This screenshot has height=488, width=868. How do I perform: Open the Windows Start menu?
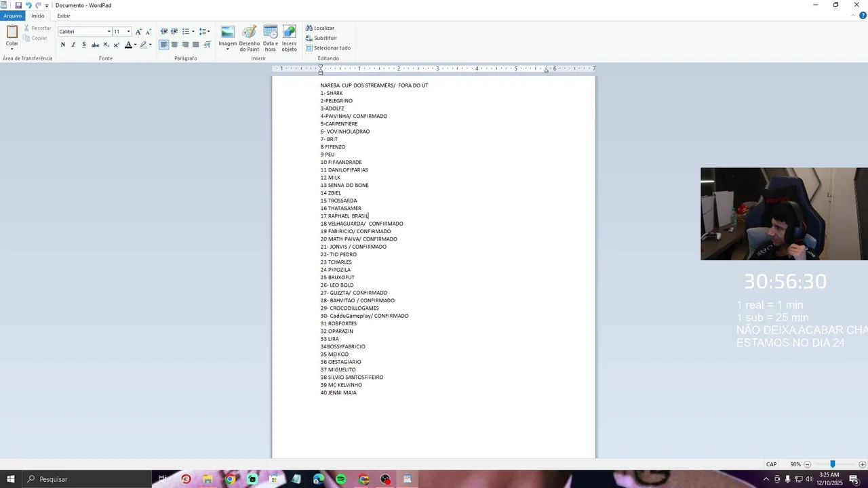[x=11, y=479]
